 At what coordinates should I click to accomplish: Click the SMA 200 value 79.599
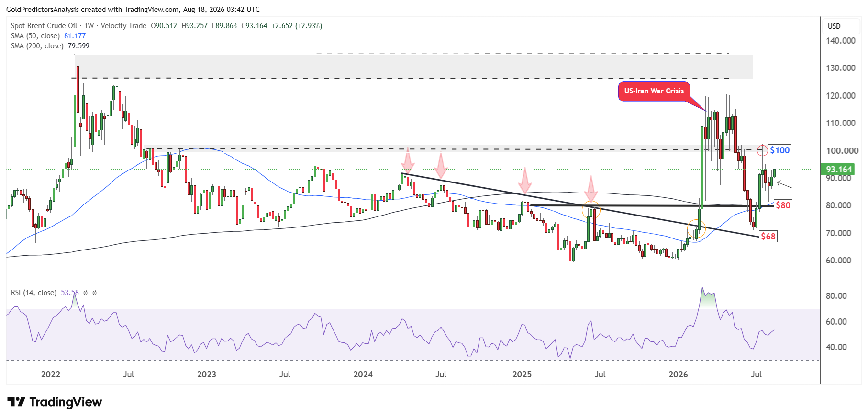tap(78, 46)
